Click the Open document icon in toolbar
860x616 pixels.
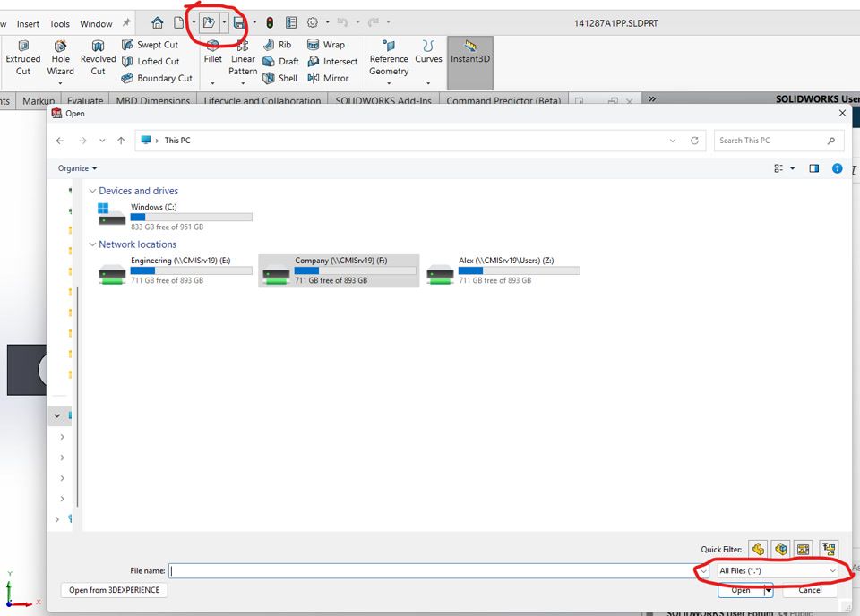(x=209, y=22)
